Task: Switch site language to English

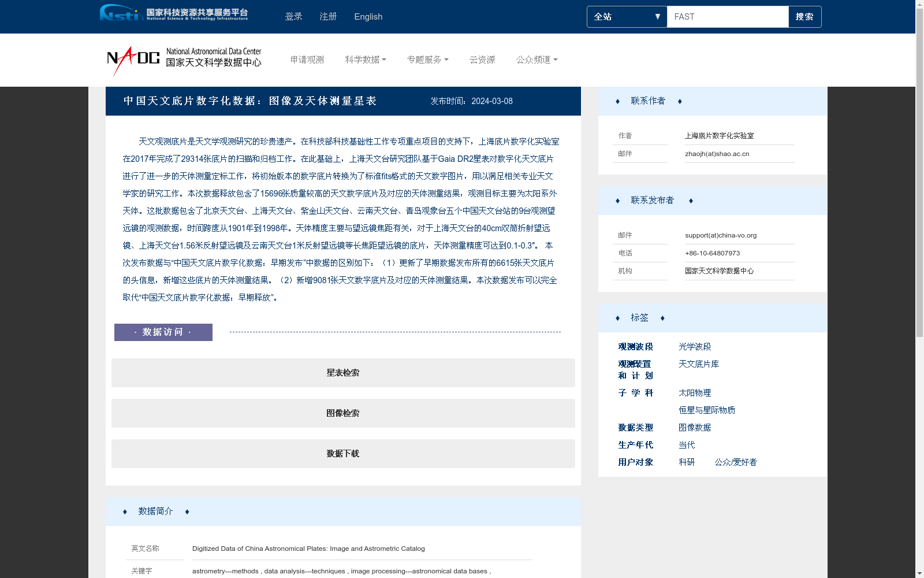Action: point(368,17)
